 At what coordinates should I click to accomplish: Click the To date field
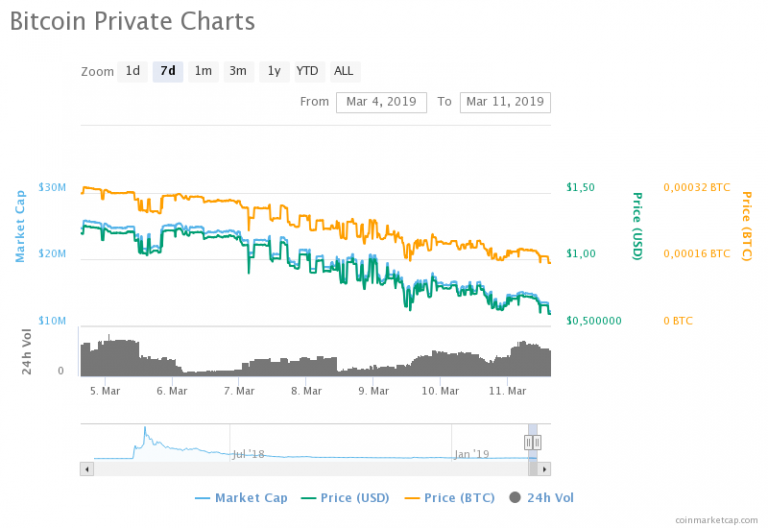504,102
